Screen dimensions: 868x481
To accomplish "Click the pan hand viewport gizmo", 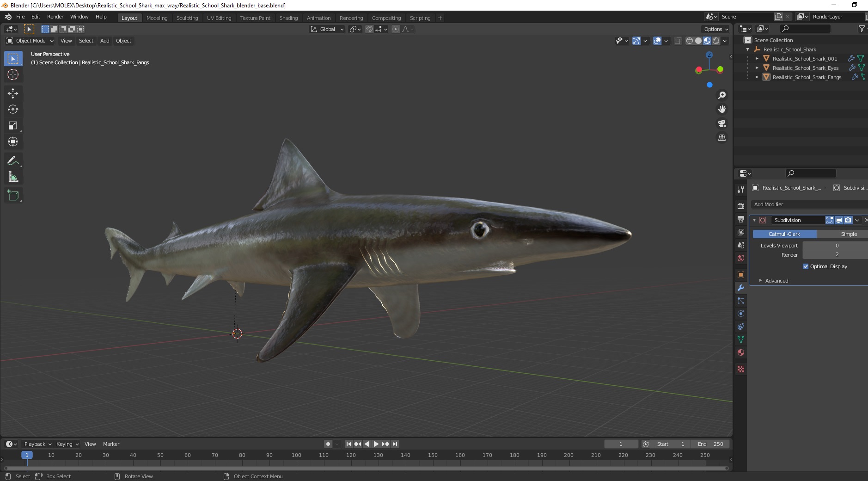I will tap(721, 109).
